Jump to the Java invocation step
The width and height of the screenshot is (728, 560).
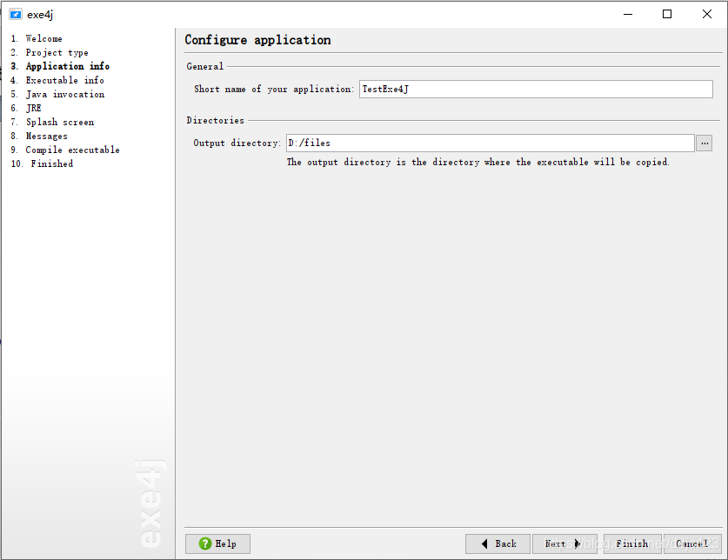coord(57,94)
